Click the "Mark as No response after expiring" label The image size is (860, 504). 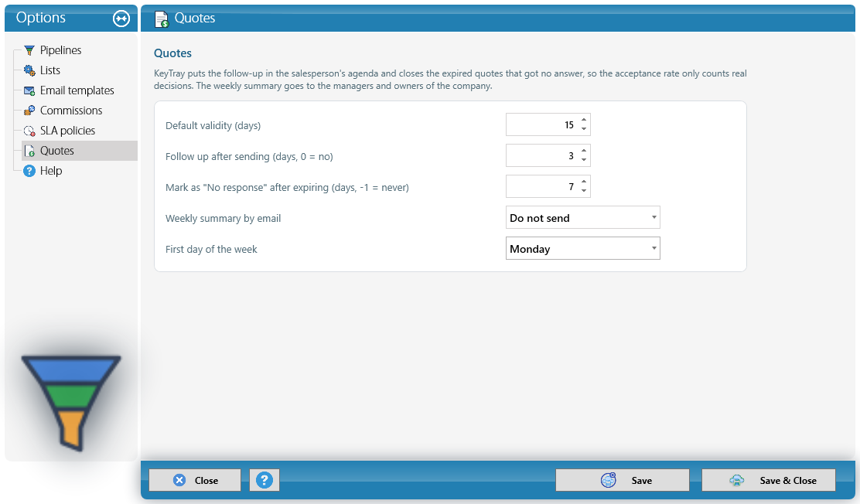pyautogui.click(x=287, y=188)
